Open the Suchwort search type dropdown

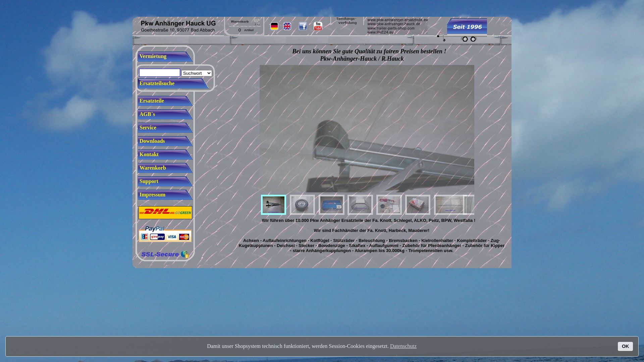tap(197, 73)
